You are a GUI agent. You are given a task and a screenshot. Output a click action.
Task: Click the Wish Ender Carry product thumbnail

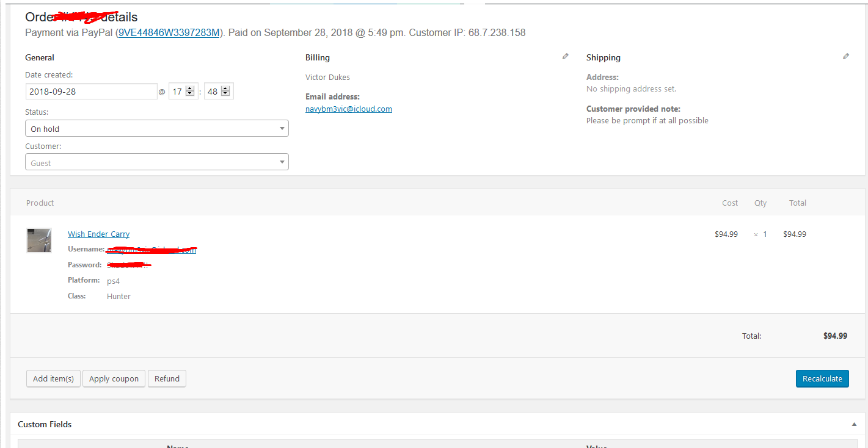39,240
